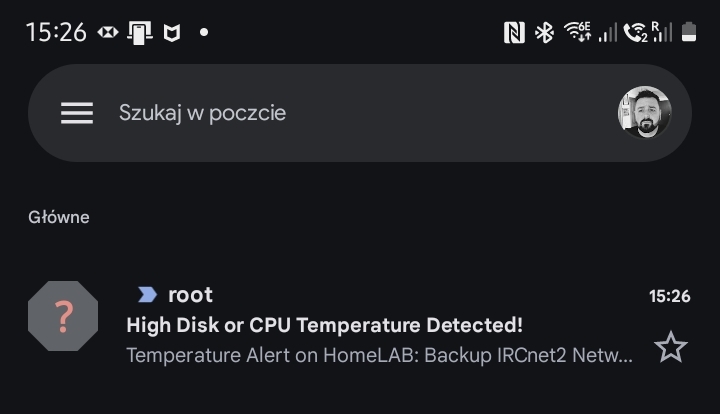Tap the Wi-Fi 6E signal icon
This screenshot has height=414, width=720.
[577, 32]
